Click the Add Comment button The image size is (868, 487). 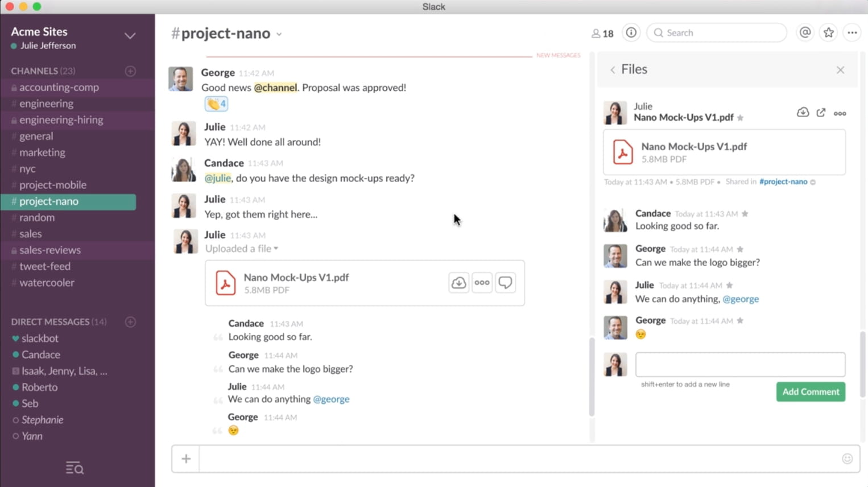810,391
